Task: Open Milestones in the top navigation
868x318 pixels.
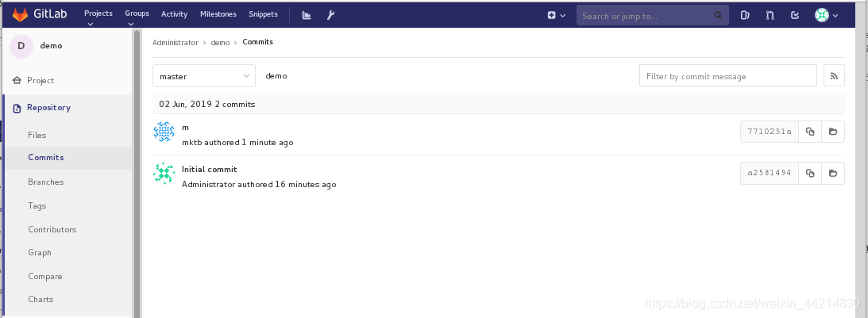Action: click(218, 13)
